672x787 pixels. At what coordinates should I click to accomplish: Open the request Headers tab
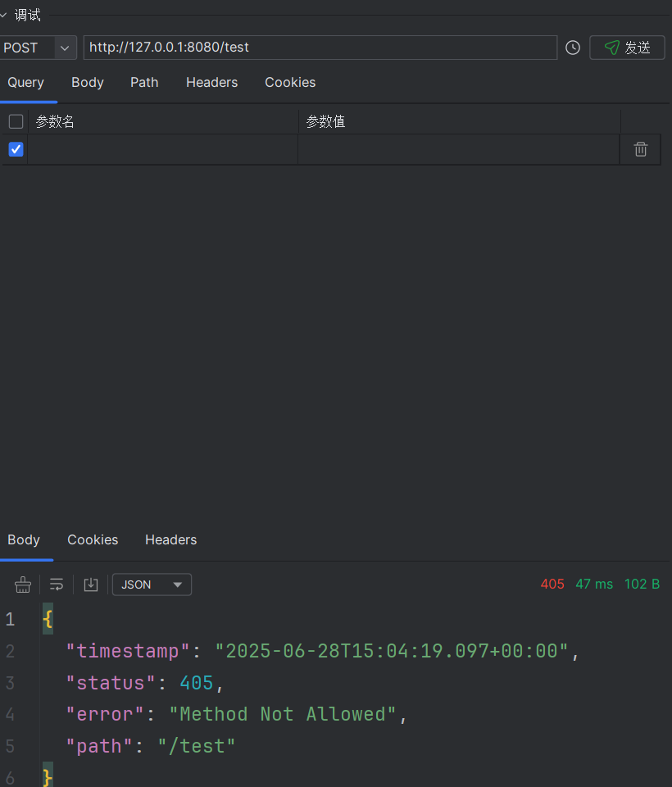(x=211, y=82)
